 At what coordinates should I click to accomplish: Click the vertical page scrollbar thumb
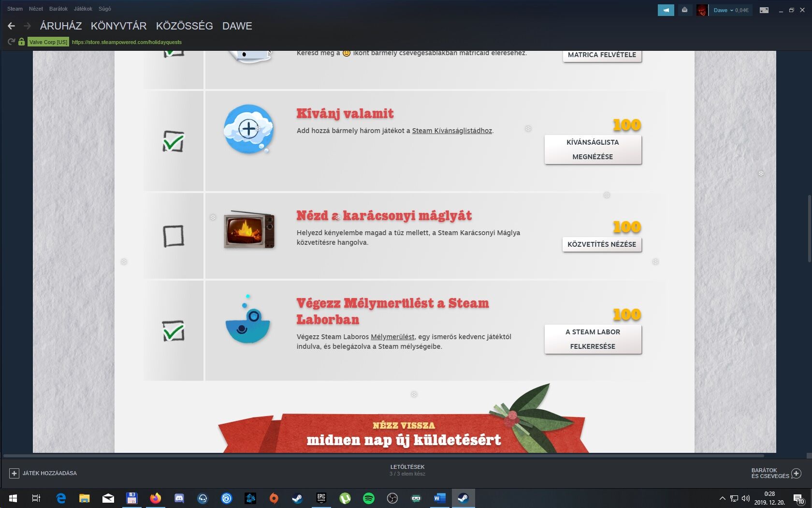pos(809,229)
